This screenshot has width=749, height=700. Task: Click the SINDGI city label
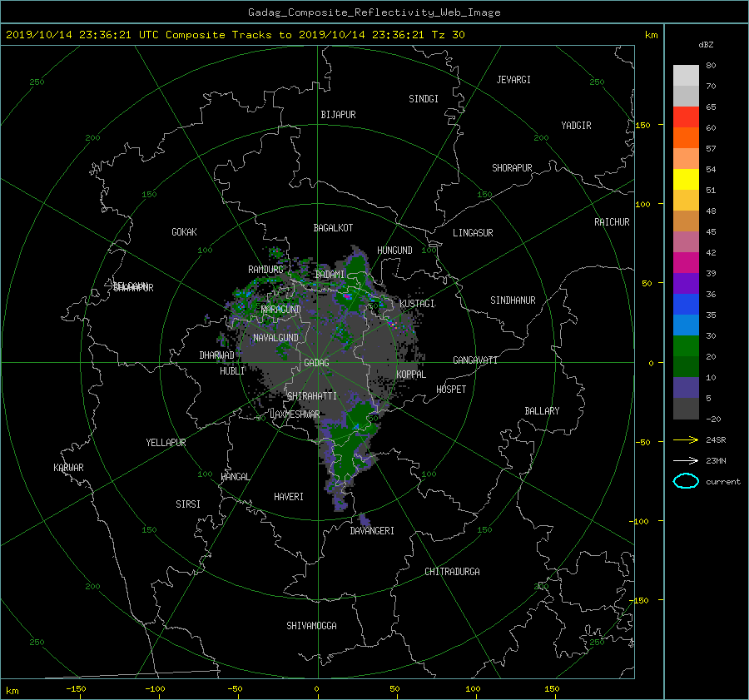pyautogui.click(x=424, y=99)
